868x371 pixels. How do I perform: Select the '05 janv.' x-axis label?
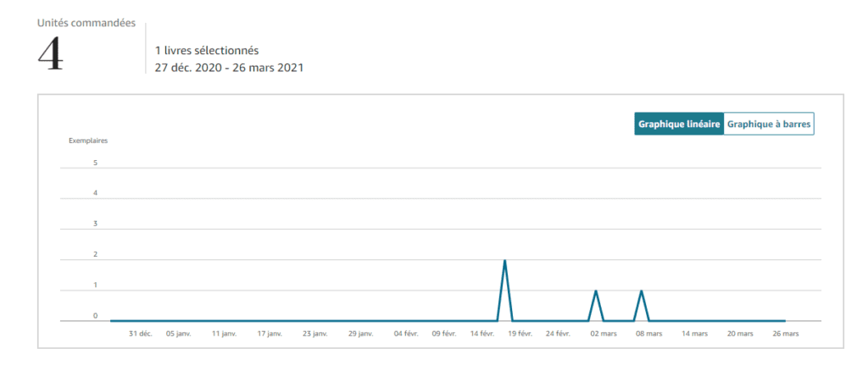(179, 334)
